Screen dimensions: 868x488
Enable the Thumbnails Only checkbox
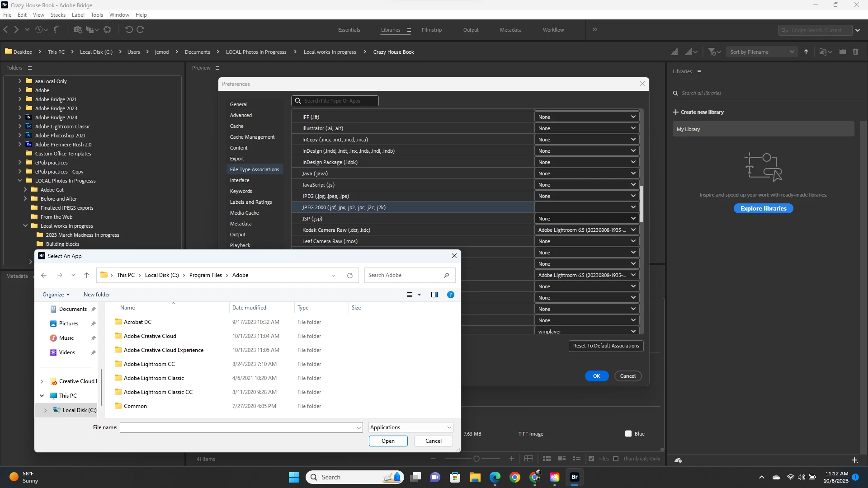pos(616,459)
